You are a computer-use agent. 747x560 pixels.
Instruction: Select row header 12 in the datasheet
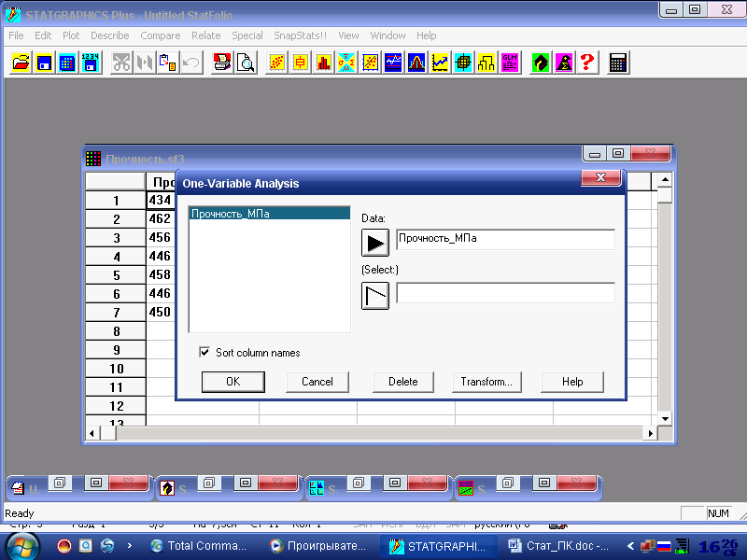[x=116, y=406]
